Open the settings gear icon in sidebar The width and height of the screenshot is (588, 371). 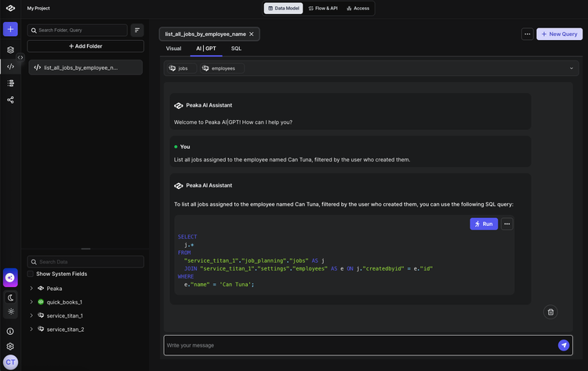tap(10, 346)
